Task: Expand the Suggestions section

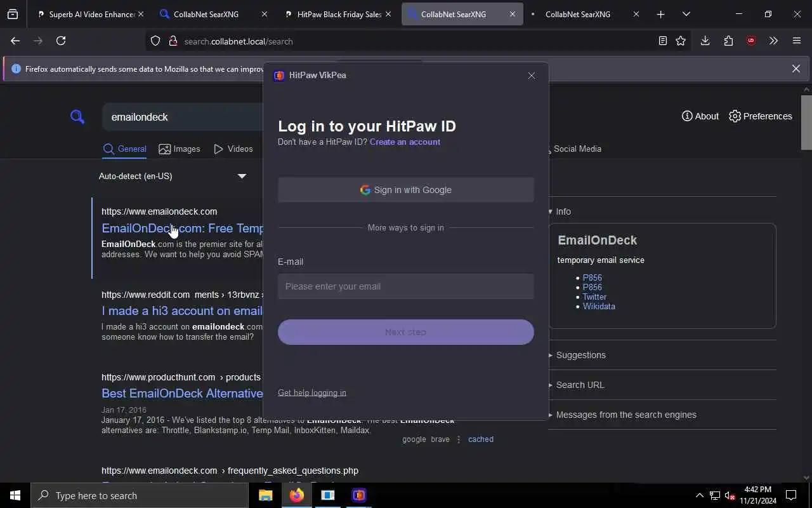Action: click(577, 355)
